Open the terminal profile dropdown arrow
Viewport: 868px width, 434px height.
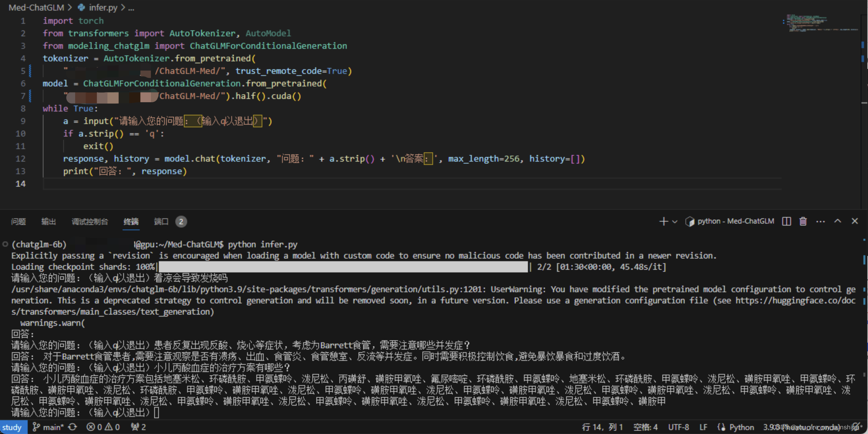(x=675, y=222)
